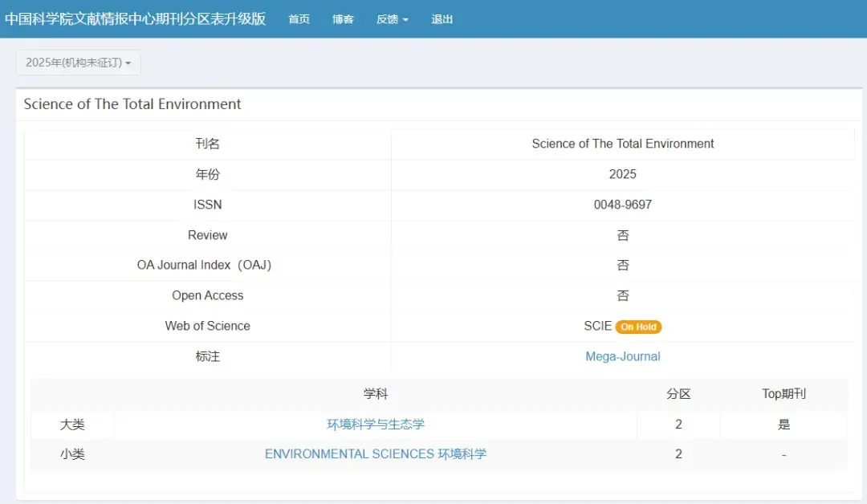This screenshot has width=867, height=504.
Task: Select the ISSN value 0048-9697
Action: coord(623,205)
